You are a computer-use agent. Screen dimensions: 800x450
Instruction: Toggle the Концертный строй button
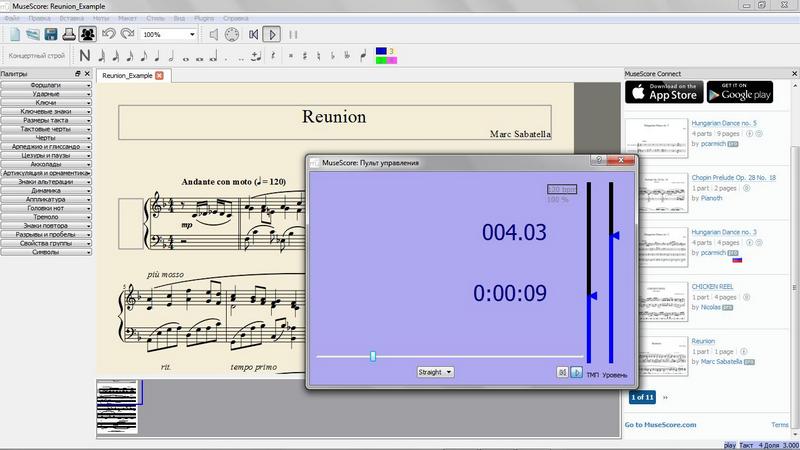37,56
